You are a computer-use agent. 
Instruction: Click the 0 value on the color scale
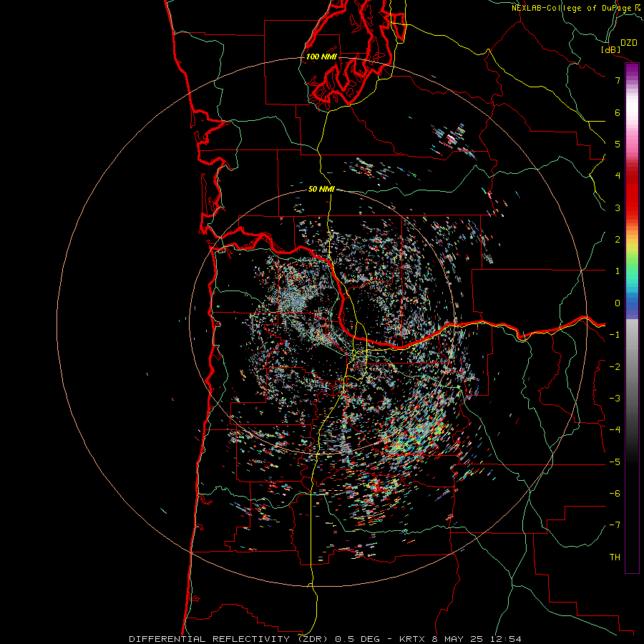click(618, 303)
